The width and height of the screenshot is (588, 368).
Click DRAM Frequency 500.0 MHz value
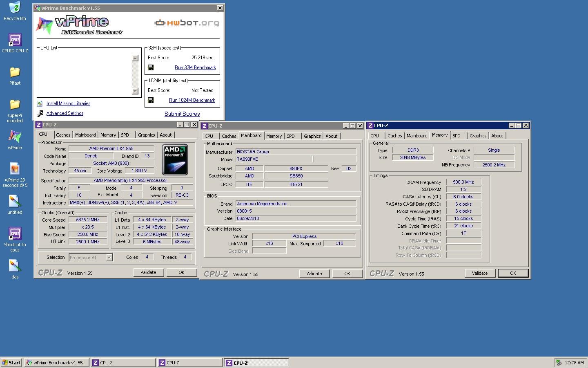tap(463, 182)
